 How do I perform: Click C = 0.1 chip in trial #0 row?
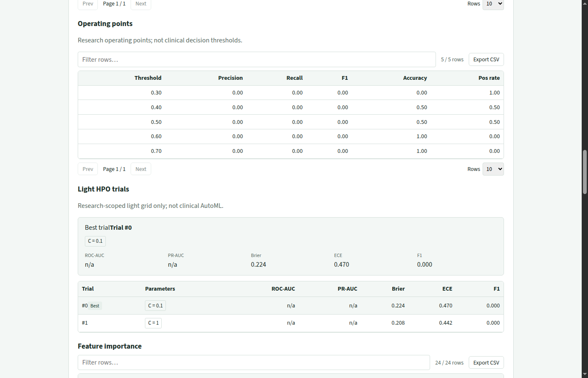155,306
